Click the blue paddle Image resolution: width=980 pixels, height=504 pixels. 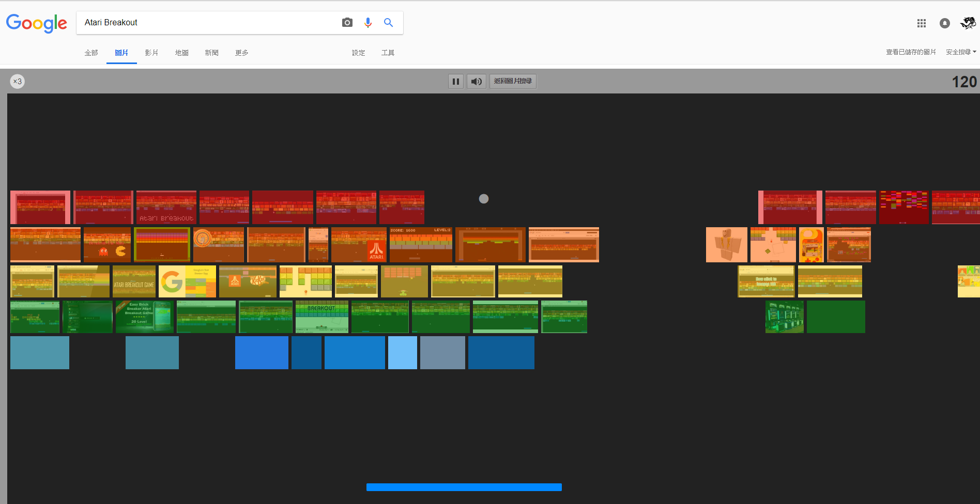(x=464, y=487)
